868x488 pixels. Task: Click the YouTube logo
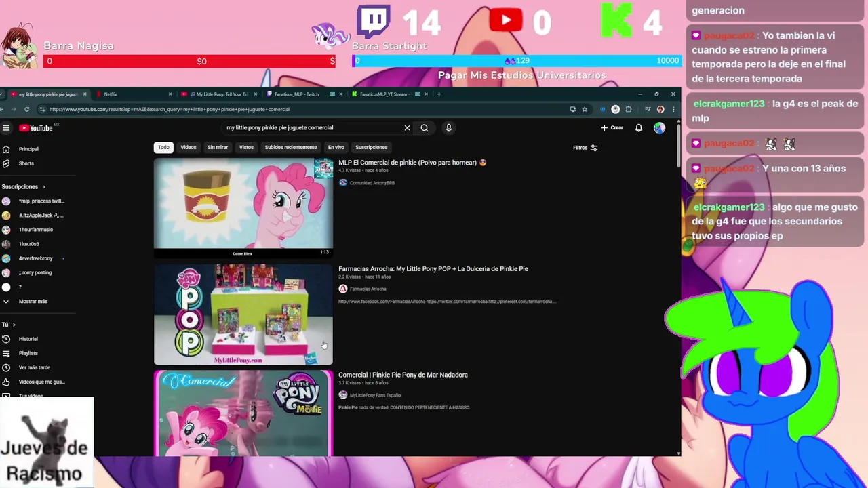36,128
